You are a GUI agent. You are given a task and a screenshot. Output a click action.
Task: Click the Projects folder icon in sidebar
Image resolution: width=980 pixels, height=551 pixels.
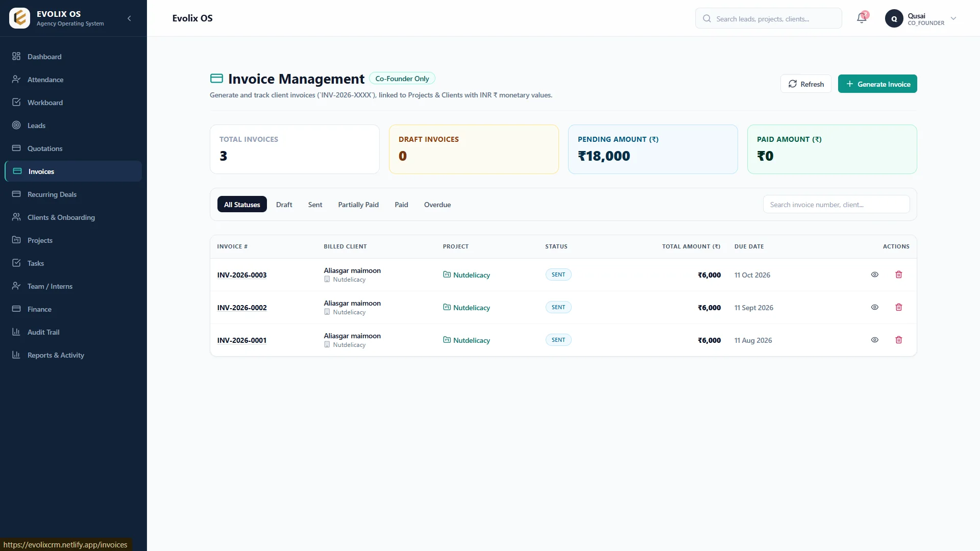pos(16,240)
